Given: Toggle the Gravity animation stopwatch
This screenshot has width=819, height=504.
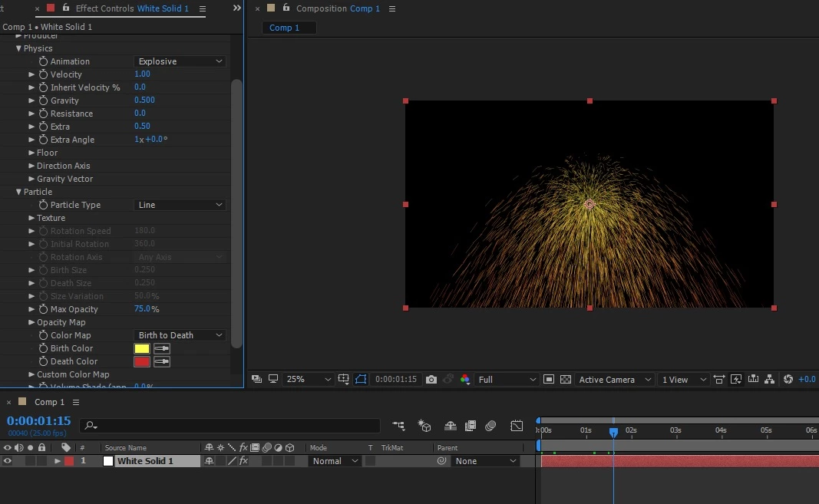Looking at the screenshot, I should tap(43, 100).
